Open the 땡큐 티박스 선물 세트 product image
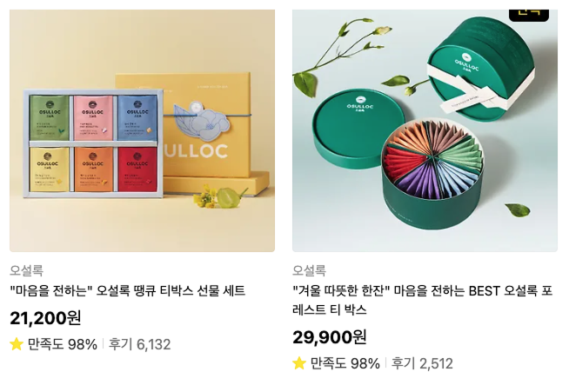Screen dimensions: 569x392 point(143,130)
